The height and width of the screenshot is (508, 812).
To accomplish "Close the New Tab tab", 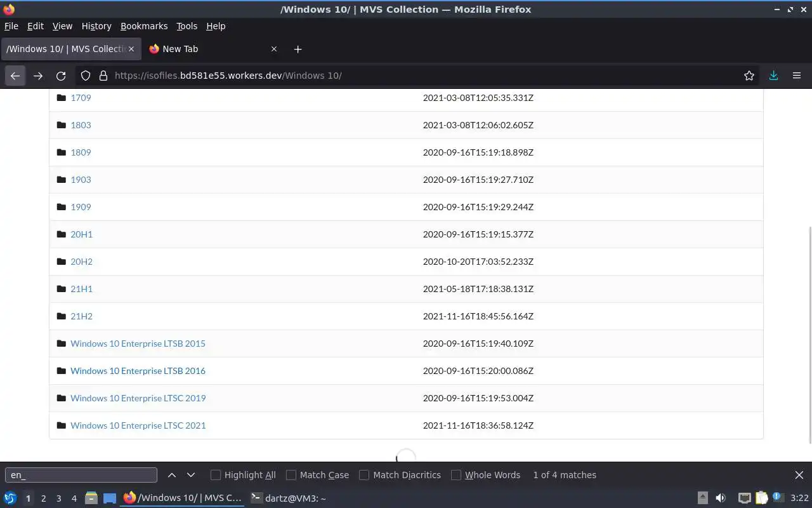I will coord(274,49).
